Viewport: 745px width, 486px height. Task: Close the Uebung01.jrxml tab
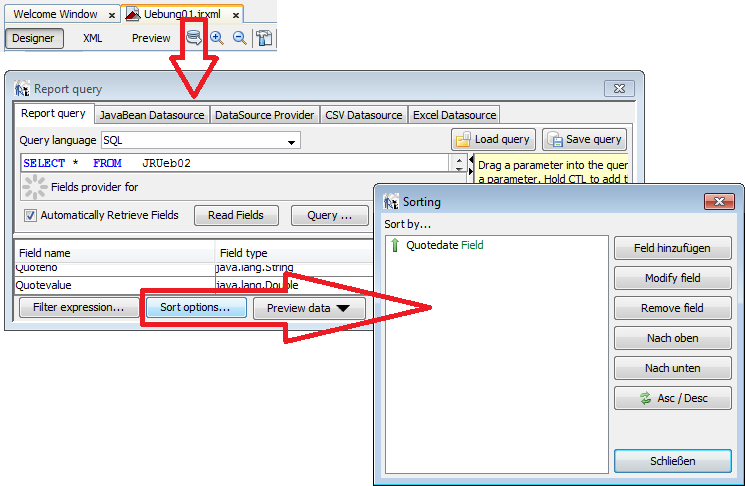[x=236, y=15]
